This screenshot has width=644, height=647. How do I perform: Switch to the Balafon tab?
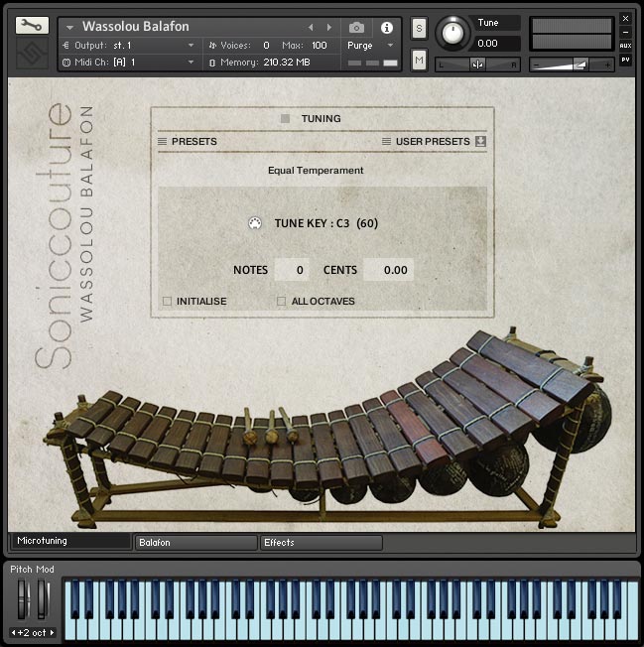(x=196, y=543)
